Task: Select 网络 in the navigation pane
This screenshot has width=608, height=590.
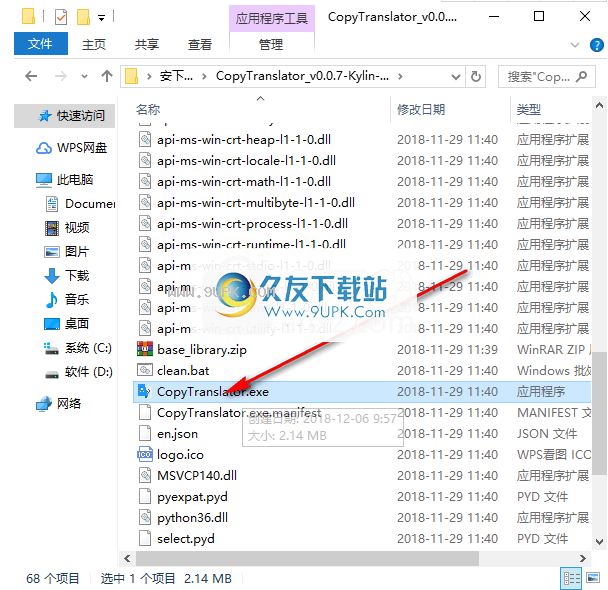Action: pyautogui.click(x=59, y=404)
